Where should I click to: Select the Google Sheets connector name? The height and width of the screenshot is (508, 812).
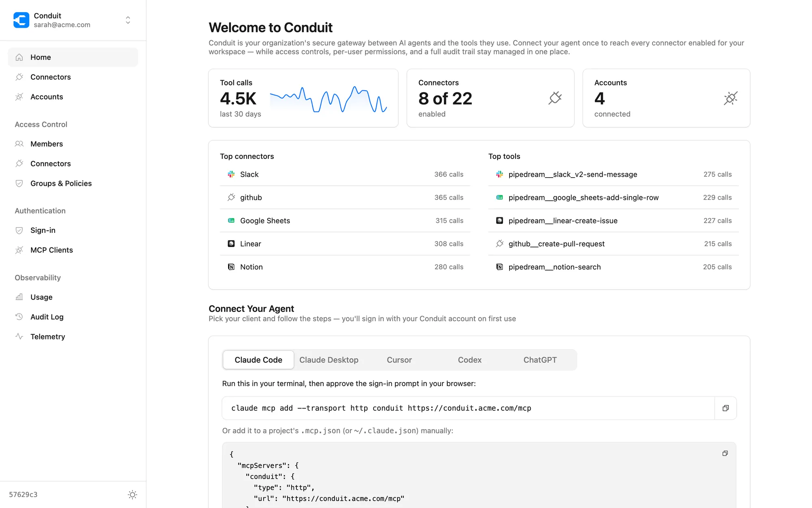(x=265, y=221)
